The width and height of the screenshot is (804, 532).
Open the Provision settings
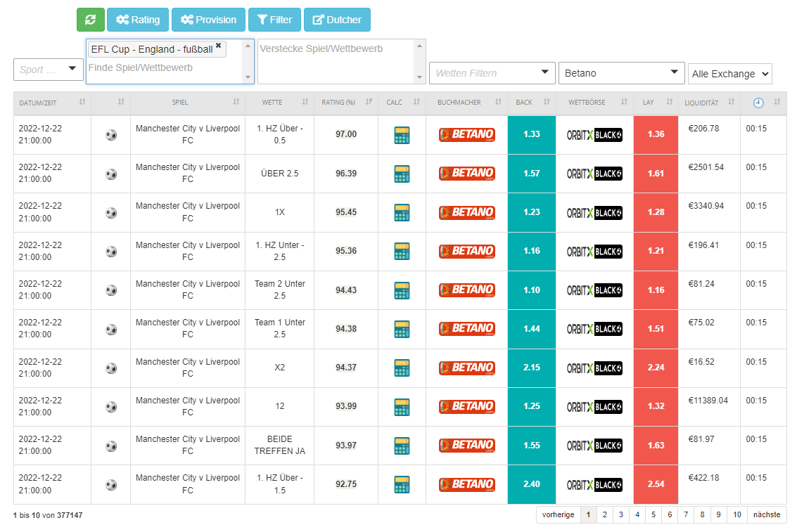point(208,20)
